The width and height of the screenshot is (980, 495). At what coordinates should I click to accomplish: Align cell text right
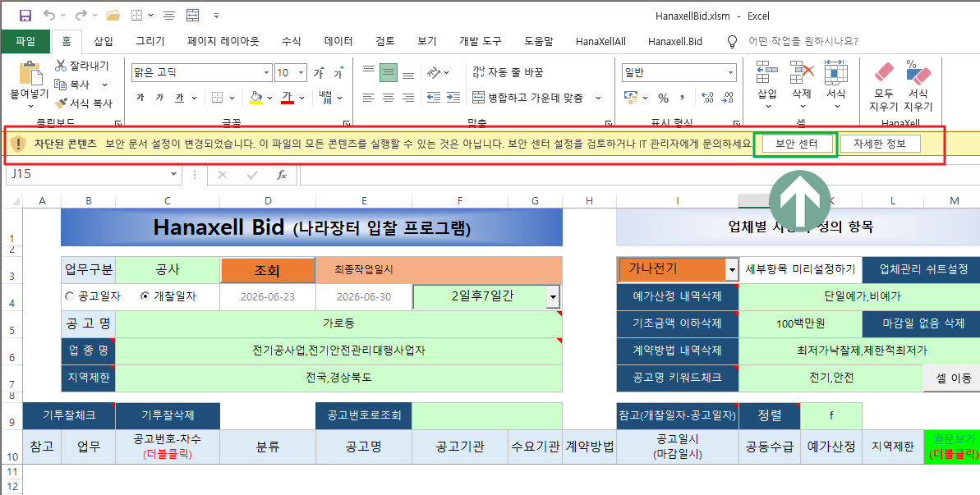pos(408,98)
